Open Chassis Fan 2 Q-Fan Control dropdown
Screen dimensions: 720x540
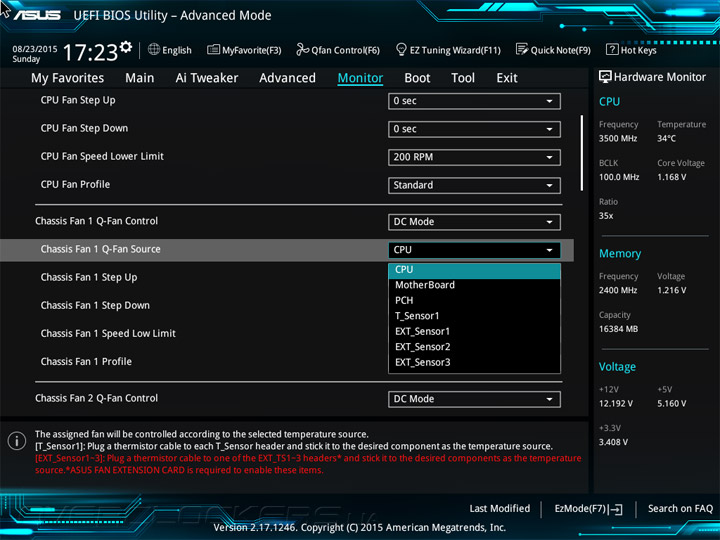(474, 399)
